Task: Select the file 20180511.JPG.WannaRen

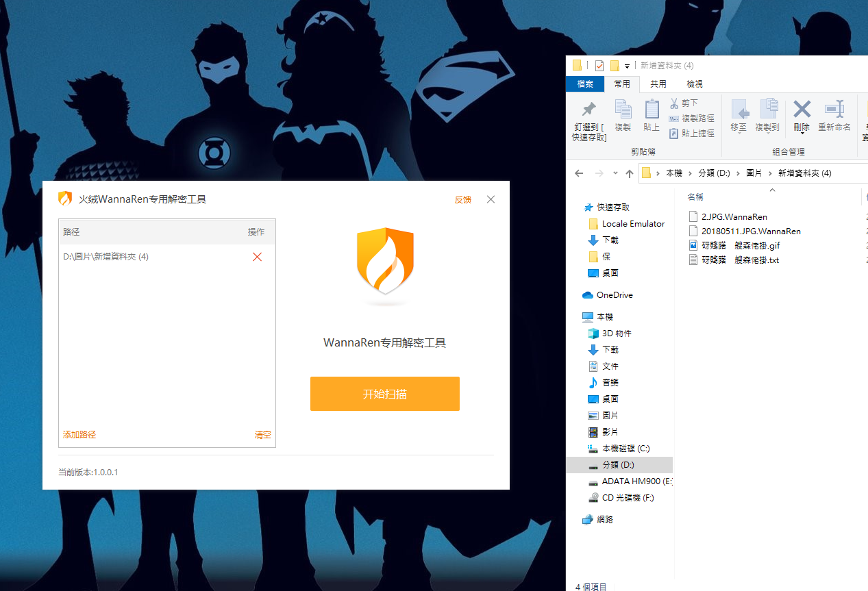Action: point(751,231)
